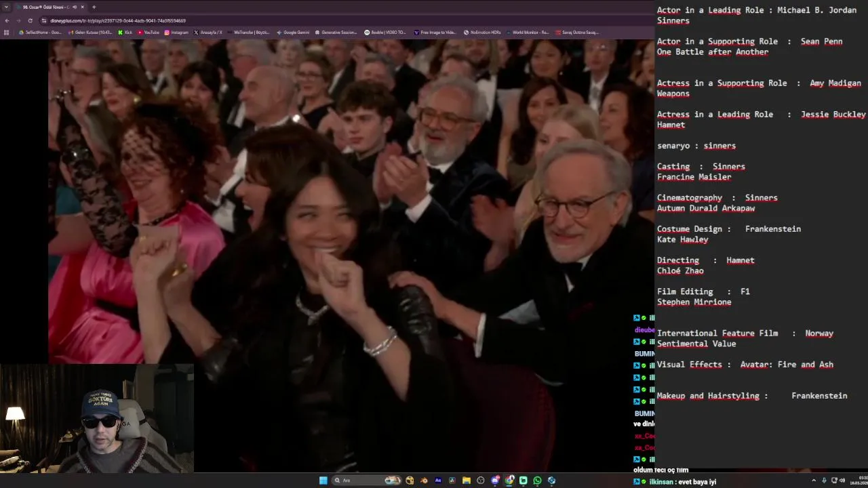Open the Savaş Üstüne Savaş bookmark
Image resolution: width=868 pixels, height=488 pixels.
pyautogui.click(x=577, y=32)
